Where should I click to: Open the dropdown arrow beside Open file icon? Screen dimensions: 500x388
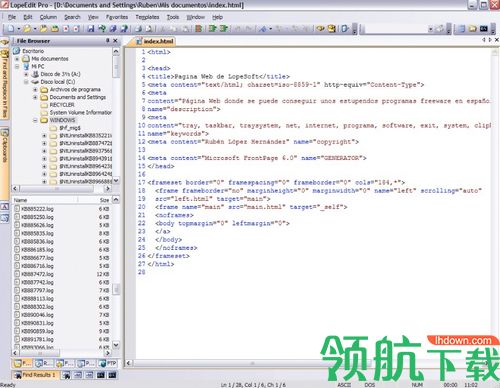click(x=35, y=29)
